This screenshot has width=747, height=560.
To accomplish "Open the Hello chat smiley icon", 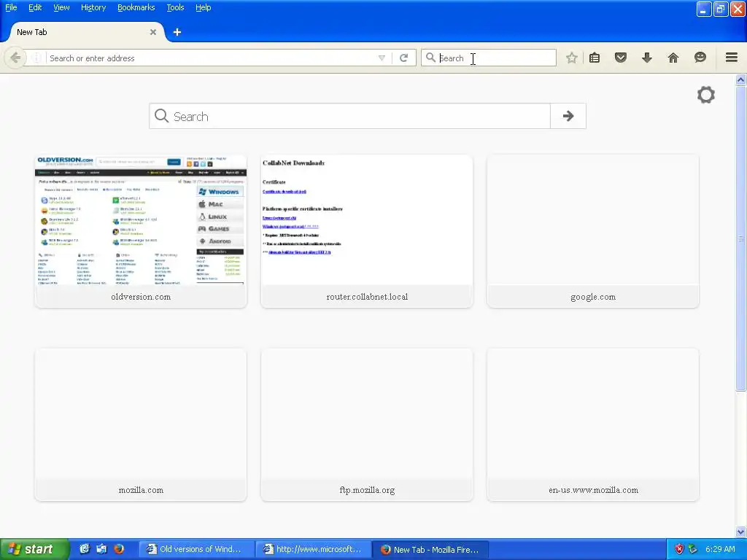I will (x=700, y=58).
